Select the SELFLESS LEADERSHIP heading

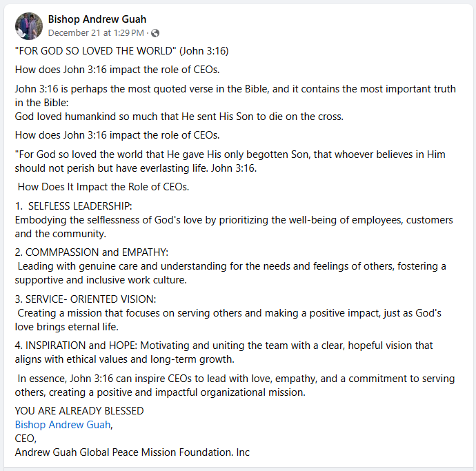point(80,206)
